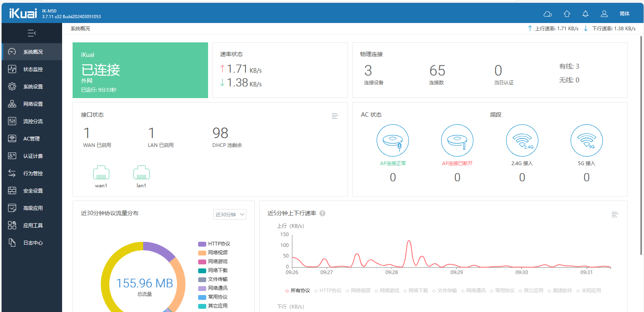The width and height of the screenshot is (644, 312).
Task: Click the page vertical scrollbar
Action: [x=641, y=145]
